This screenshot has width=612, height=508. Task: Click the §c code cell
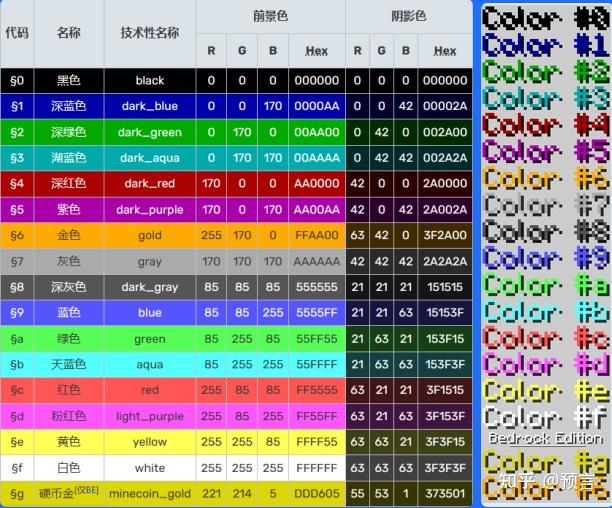(17, 390)
